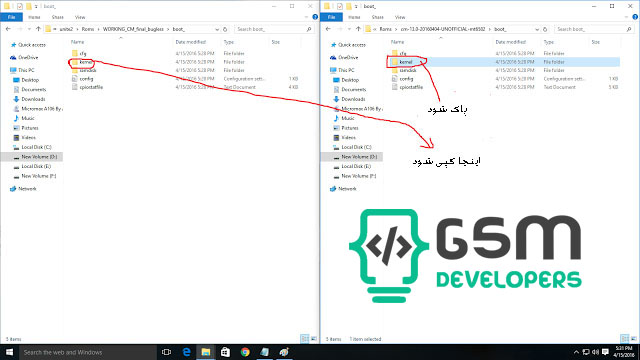The height and width of the screenshot is (360, 640).
Task: Open the Share tab in left Explorer window
Action: tap(58, 17)
